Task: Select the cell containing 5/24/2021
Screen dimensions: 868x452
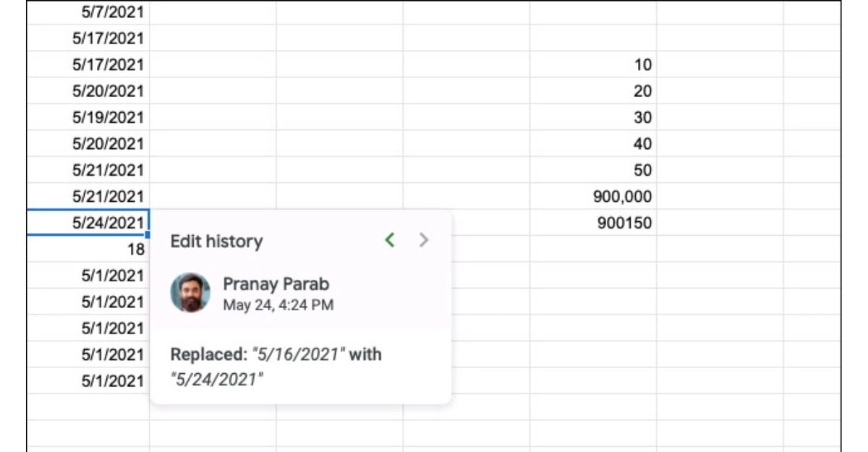Action: 88,223
